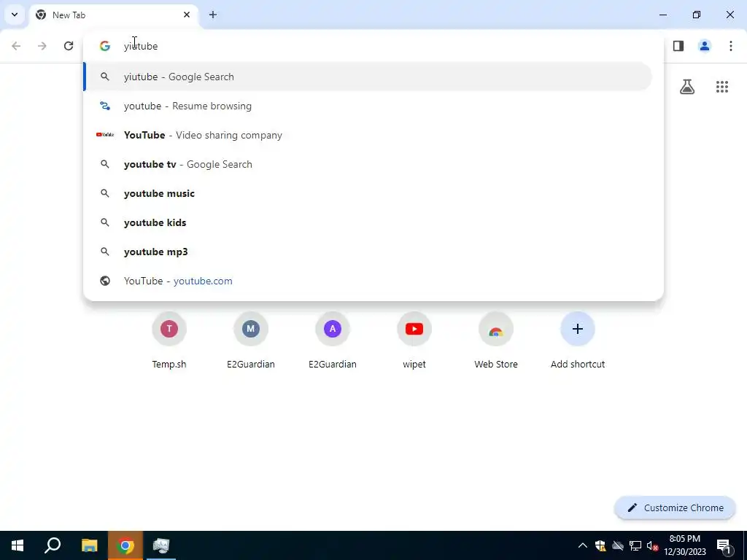Open the E2Guardian shortcut with M icon
747x560 pixels.
(x=251, y=341)
